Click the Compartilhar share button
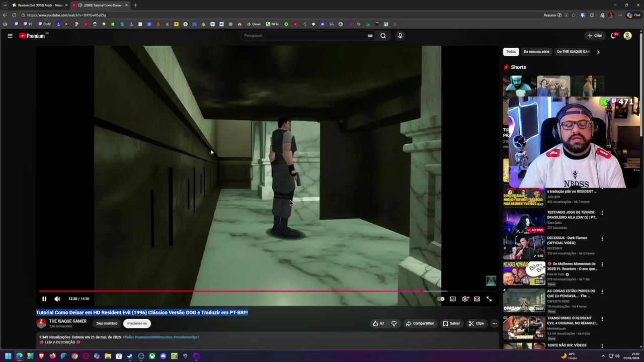This screenshot has width=644, height=362. point(420,323)
